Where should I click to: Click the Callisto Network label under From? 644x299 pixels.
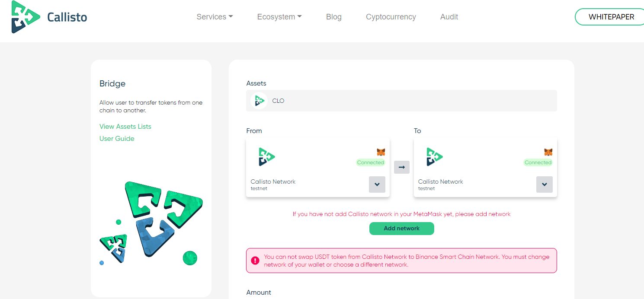pyautogui.click(x=273, y=181)
